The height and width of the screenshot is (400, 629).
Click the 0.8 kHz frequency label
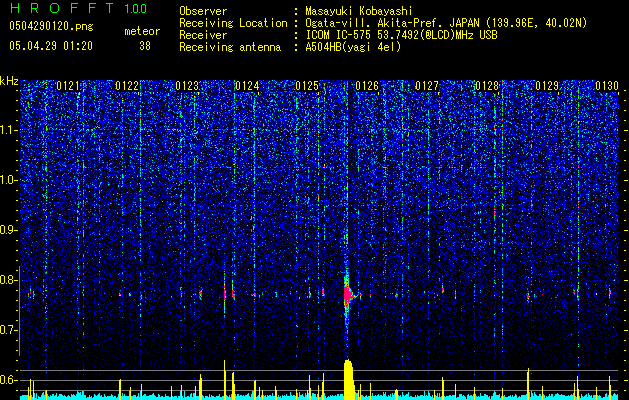click(x=9, y=280)
